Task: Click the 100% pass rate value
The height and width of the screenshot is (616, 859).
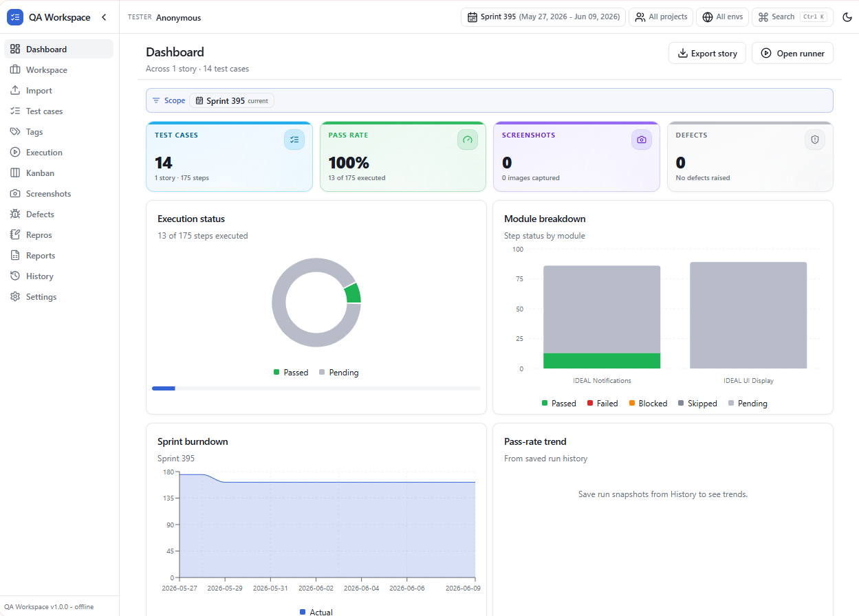Action: 349,163
